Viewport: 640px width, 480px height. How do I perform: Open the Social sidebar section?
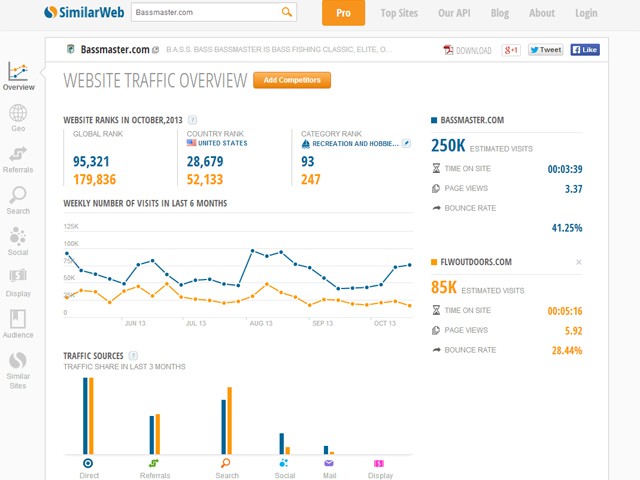[18, 241]
